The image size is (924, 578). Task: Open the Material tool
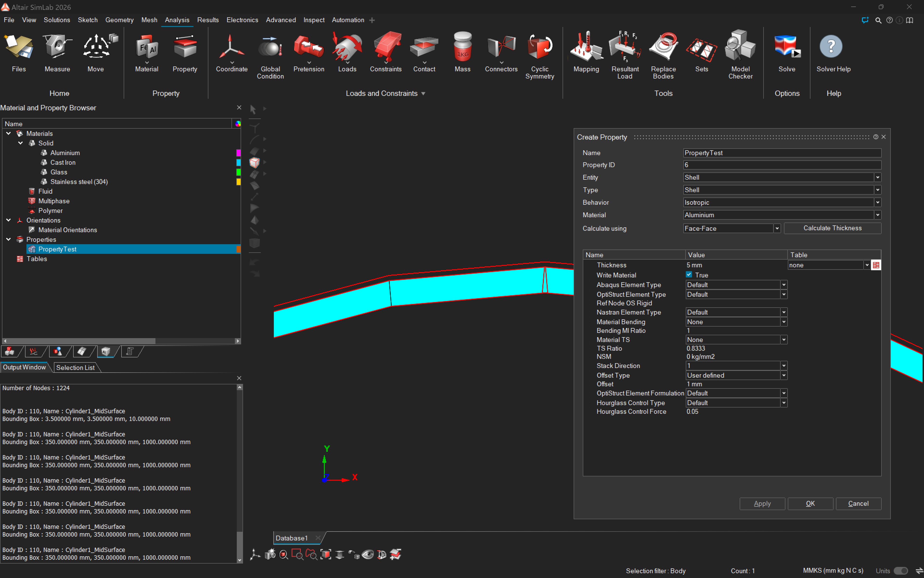pyautogui.click(x=147, y=52)
